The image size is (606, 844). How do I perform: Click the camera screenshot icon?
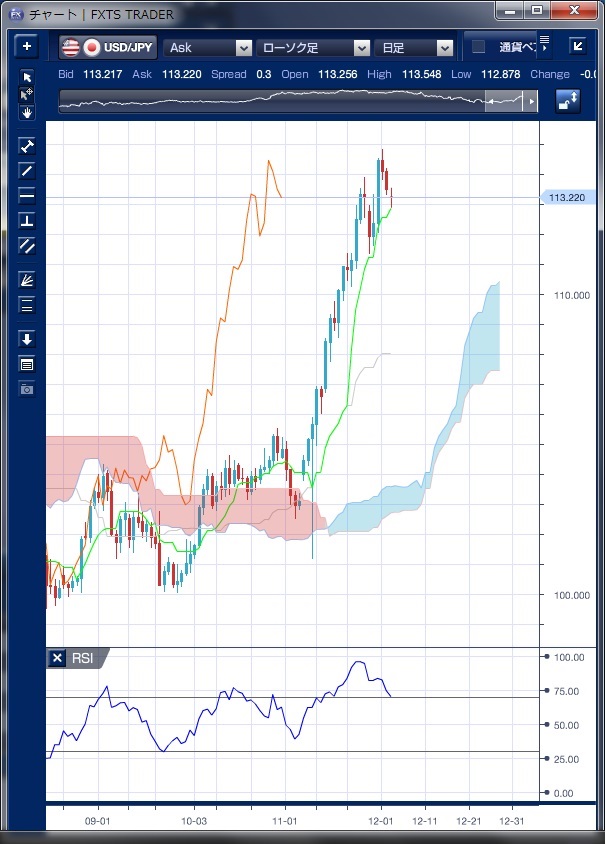(x=27, y=389)
